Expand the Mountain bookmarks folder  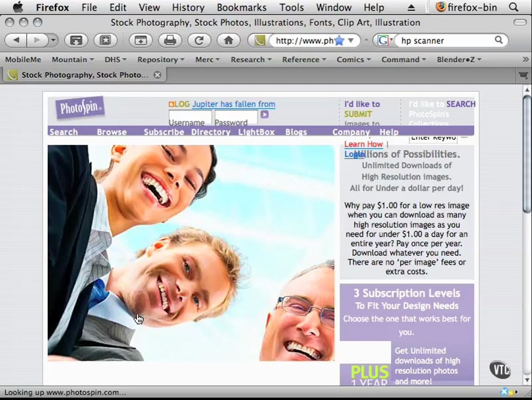coord(73,59)
